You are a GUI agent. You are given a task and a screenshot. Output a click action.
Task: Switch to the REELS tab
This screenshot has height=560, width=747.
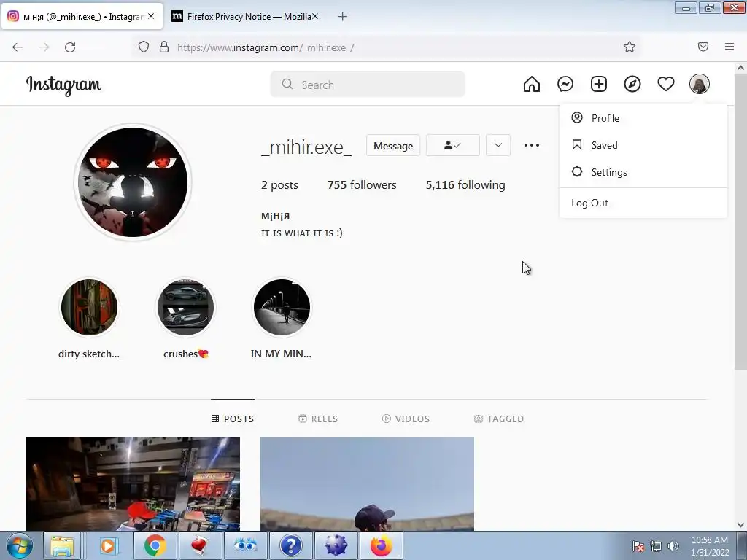click(x=318, y=419)
